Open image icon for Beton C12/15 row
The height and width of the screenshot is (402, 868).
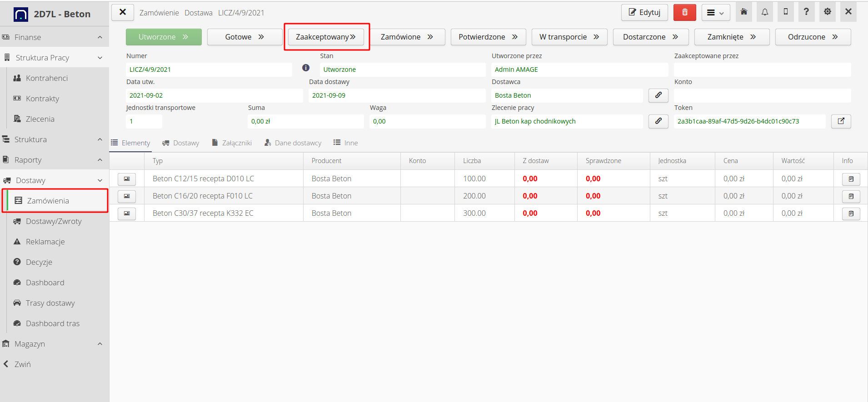pyautogui.click(x=127, y=179)
